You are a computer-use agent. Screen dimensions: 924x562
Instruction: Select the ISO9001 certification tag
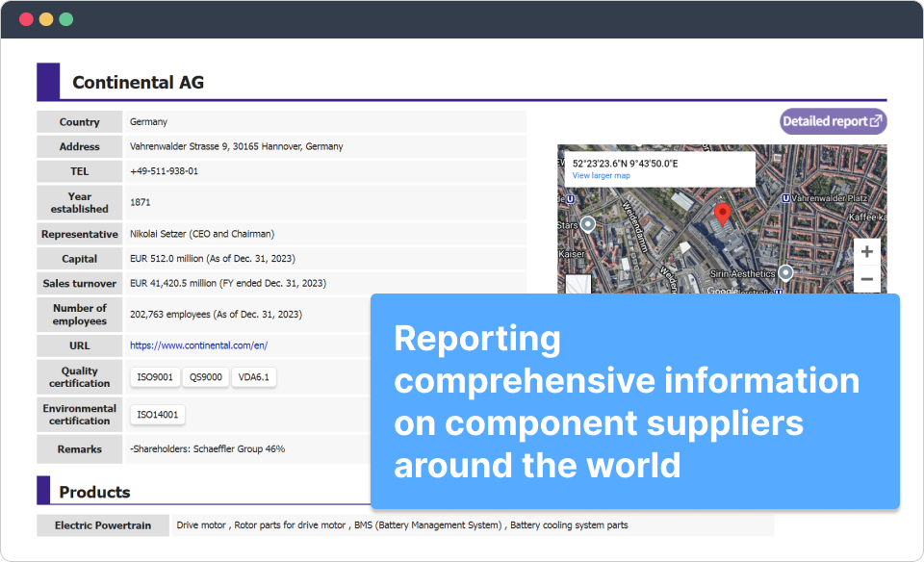coord(155,377)
